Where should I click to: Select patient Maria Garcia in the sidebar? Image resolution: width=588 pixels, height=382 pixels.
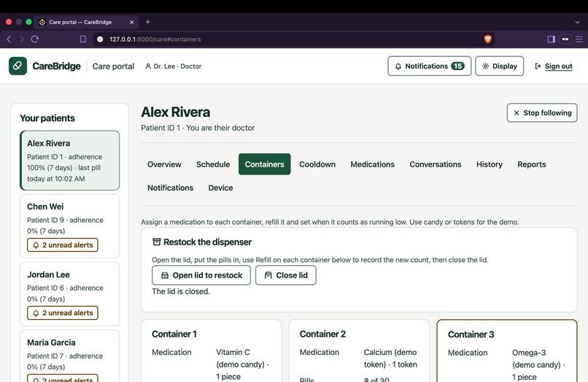coord(70,355)
